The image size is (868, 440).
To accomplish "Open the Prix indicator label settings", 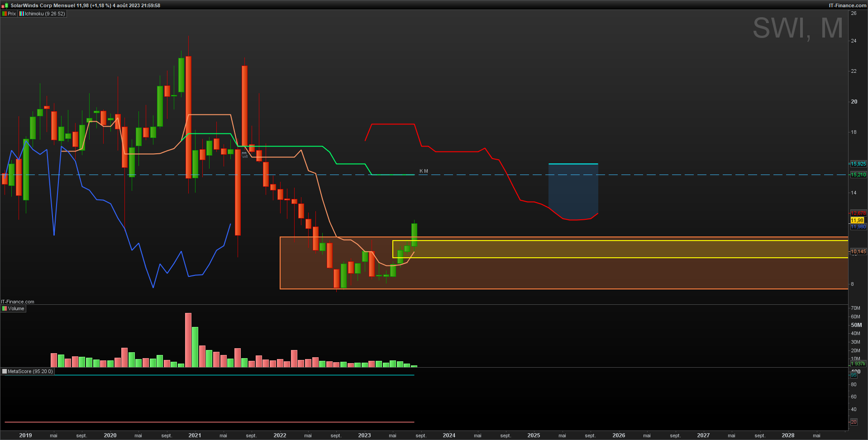I will point(12,14).
